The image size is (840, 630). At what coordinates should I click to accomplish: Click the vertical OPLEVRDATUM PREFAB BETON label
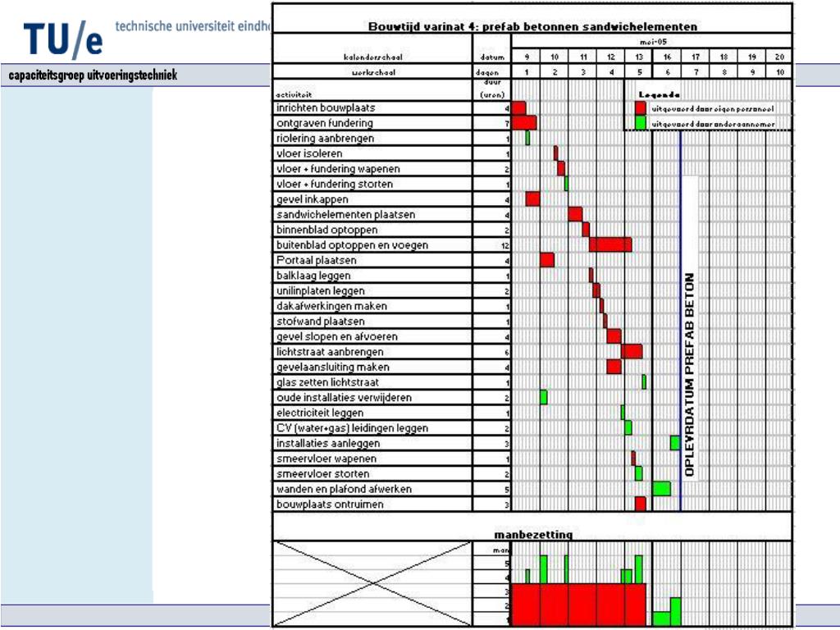tap(689, 374)
